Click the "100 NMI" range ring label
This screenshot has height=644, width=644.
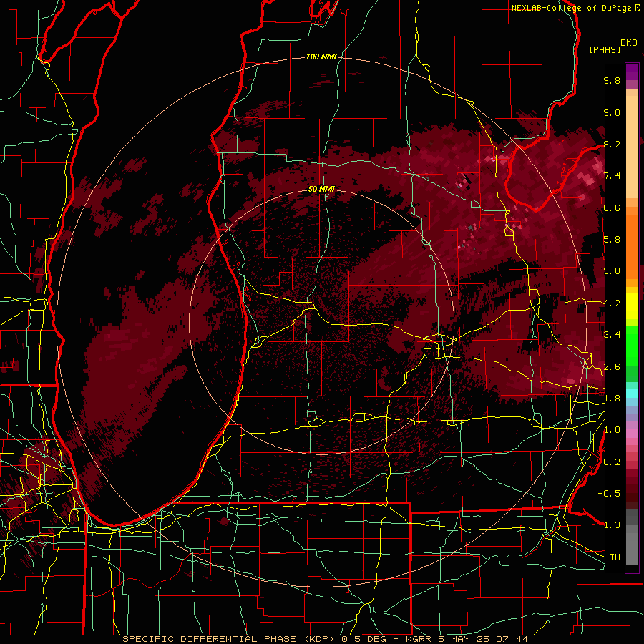tap(321, 57)
